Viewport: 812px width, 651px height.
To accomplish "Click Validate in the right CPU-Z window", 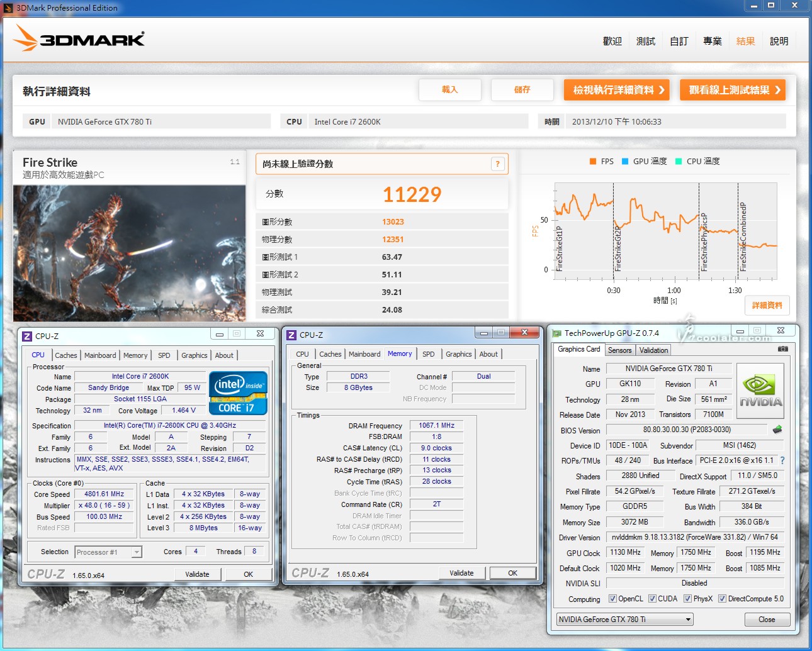I will pos(461,573).
